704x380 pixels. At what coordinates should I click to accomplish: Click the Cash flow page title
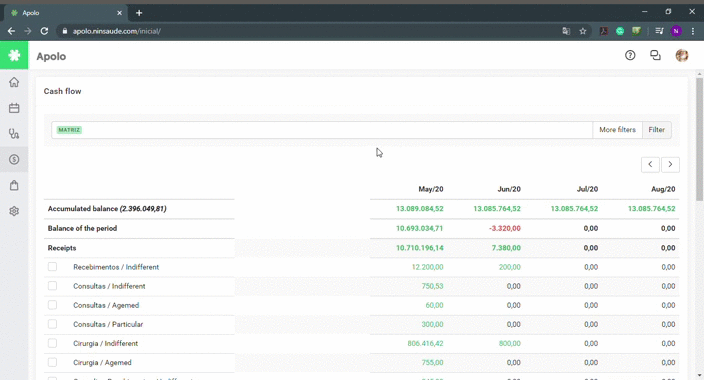point(62,91)
